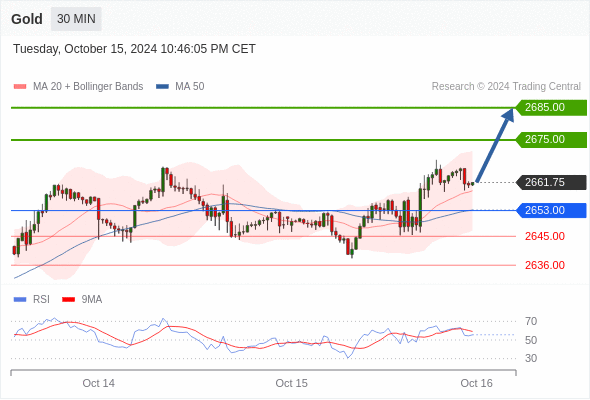Click the 2661.75 current price tag

(x=551, y=183)
